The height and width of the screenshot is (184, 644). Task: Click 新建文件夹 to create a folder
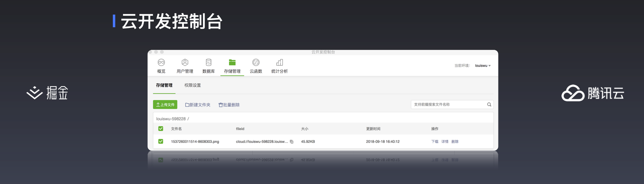(x=198, y=105)
